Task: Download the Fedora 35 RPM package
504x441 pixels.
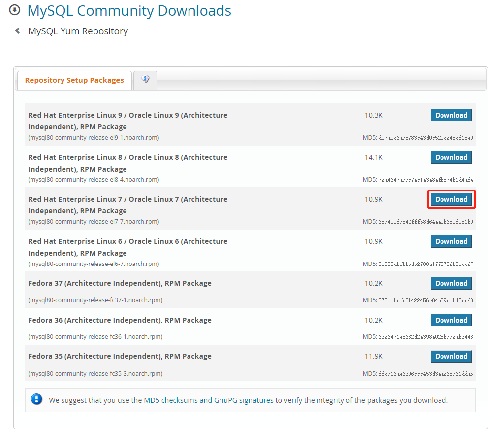Action: pos(451,356)
